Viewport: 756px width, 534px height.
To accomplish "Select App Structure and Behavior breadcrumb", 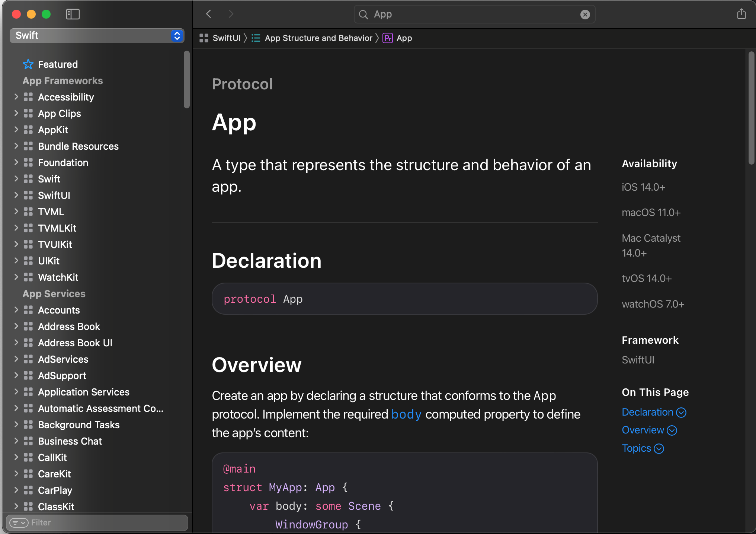I will 318,38.
